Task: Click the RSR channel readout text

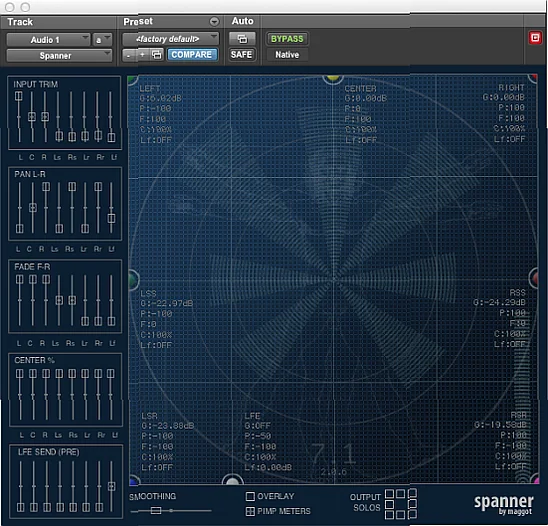Action: pyautogui.click(x=500, y=441)
